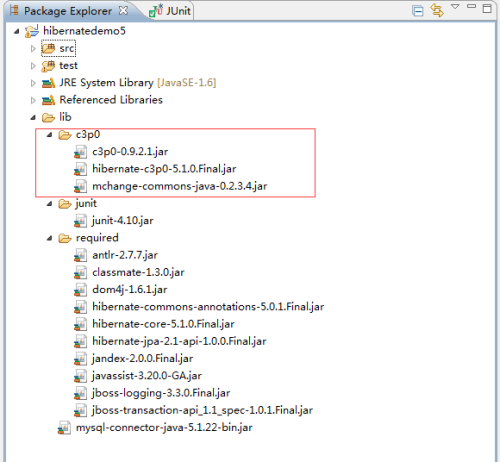The height and width of the screenshot is (462, 500).
Task: Collapse the c3p0 folder
Action: 49,135
